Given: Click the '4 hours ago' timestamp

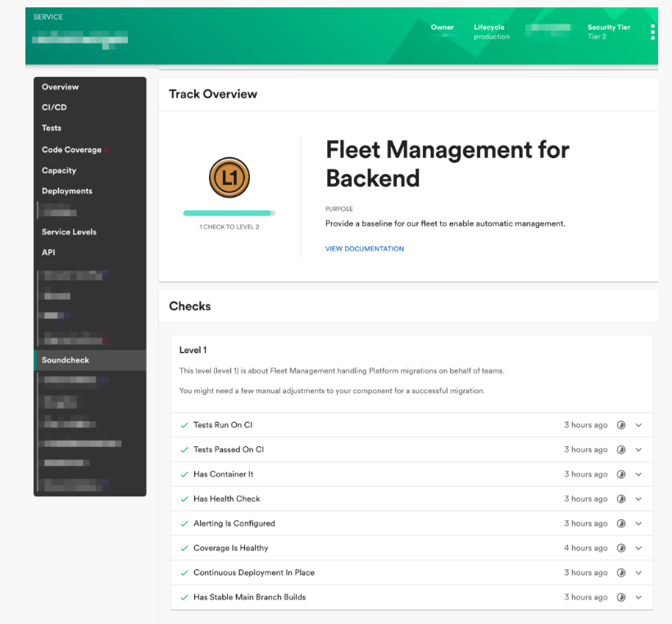Looking at the screenshot, I should (585, 548).
